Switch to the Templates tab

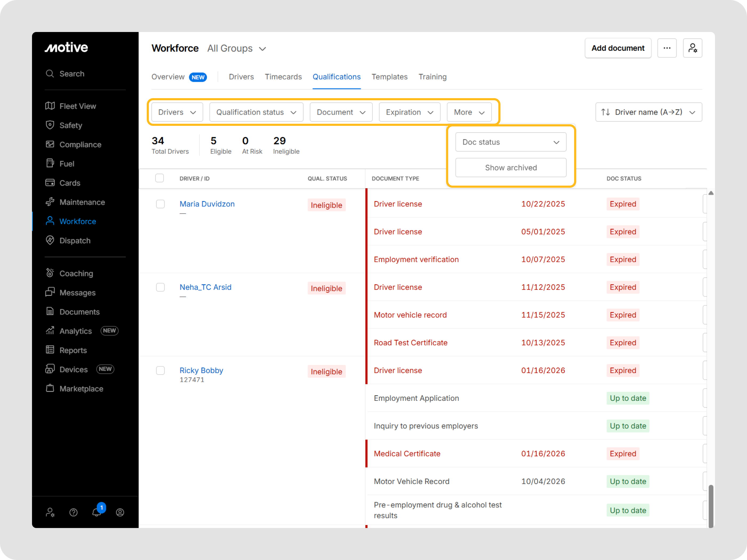(x=389, y=77)
